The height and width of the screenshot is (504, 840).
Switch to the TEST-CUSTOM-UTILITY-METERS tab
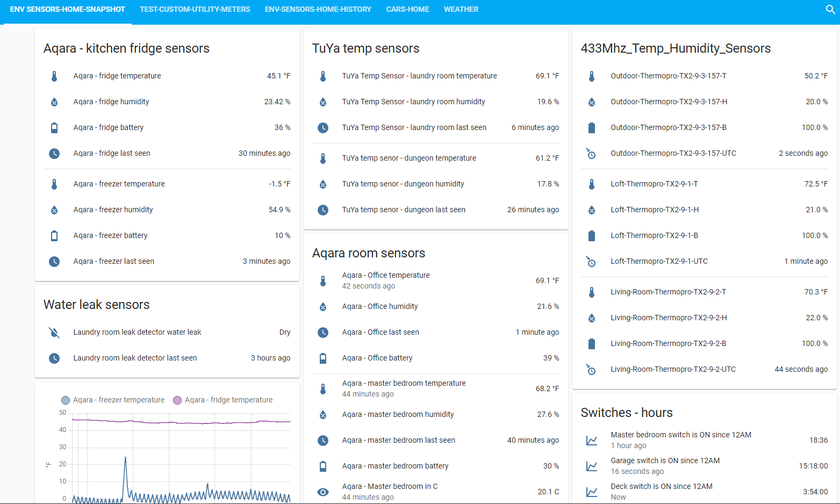coord(195,10)
